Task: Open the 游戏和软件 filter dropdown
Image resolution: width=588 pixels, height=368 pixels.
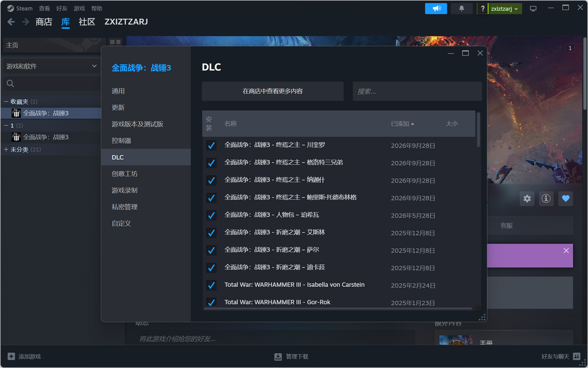Action: 52,66
